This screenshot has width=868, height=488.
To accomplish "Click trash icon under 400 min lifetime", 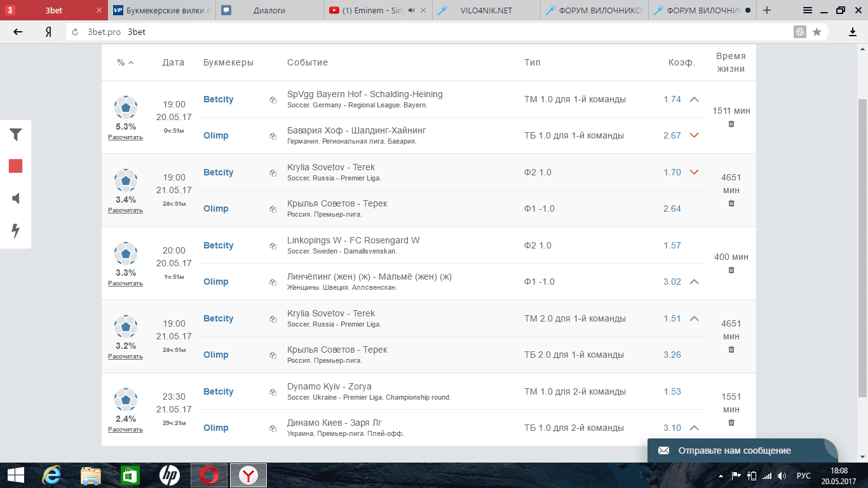I will pos(731,270).
